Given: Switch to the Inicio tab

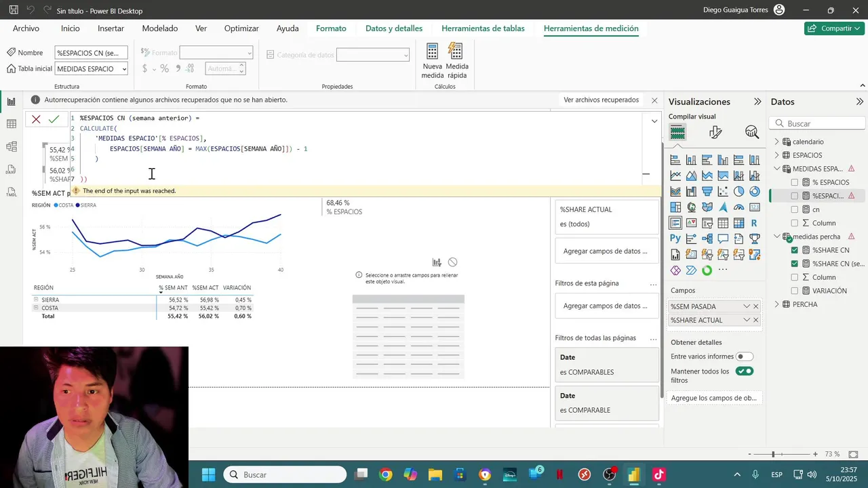Looking at the screenshot, I should coord(70,28).
